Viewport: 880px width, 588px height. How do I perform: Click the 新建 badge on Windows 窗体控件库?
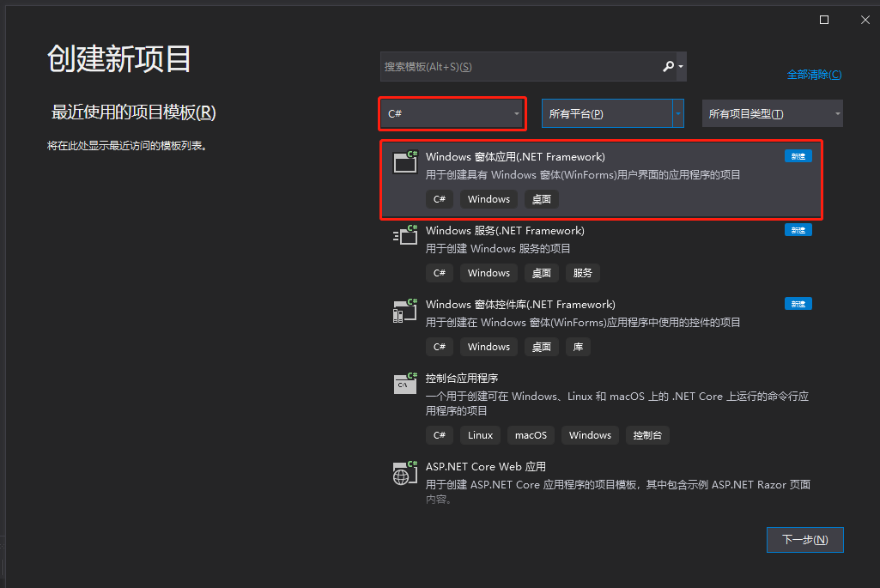[798, 304]
